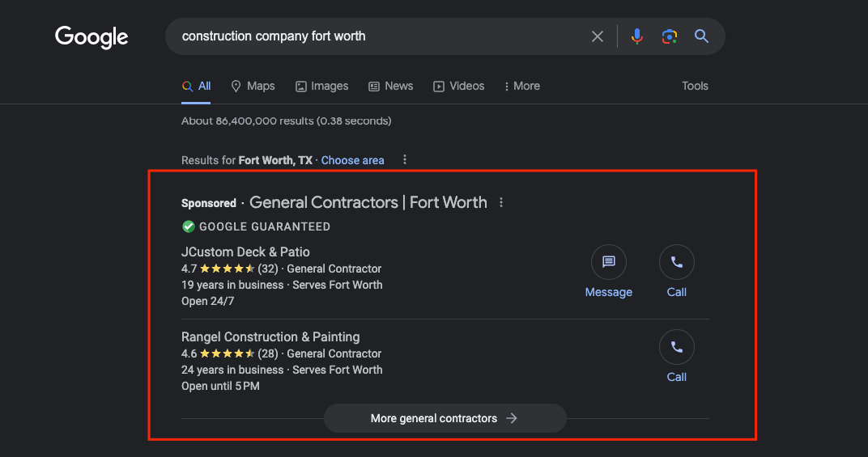868x457 pixels.
Task: Message JCustom Deck & Patio
Action: point(608,262)
